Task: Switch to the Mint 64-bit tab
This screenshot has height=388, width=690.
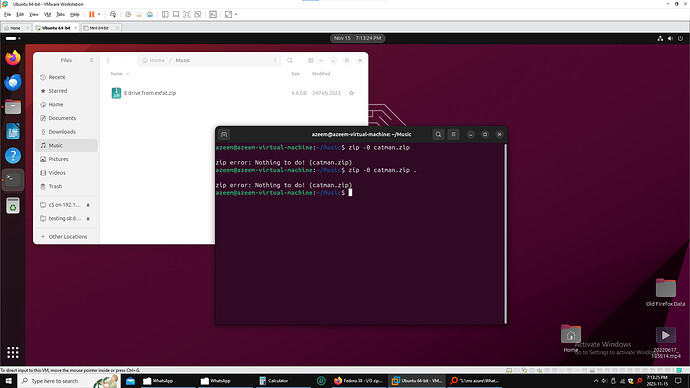Action: click(x=100, y=28)
